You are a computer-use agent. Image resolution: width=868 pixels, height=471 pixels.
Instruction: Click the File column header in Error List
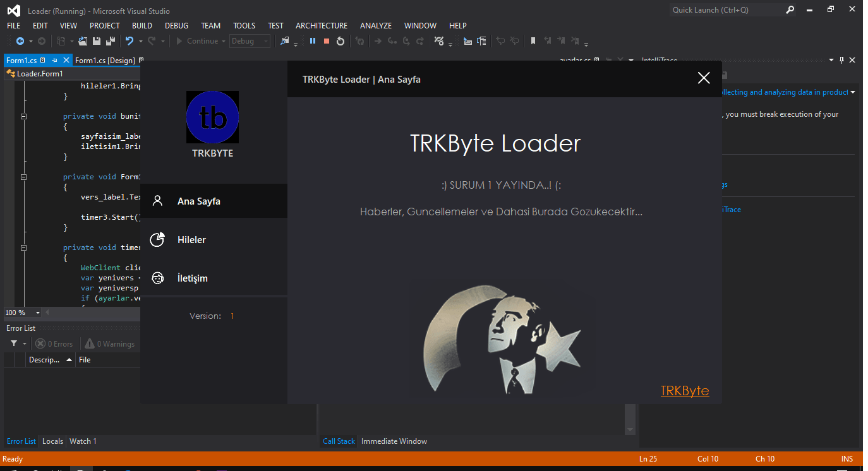point(85,360)
